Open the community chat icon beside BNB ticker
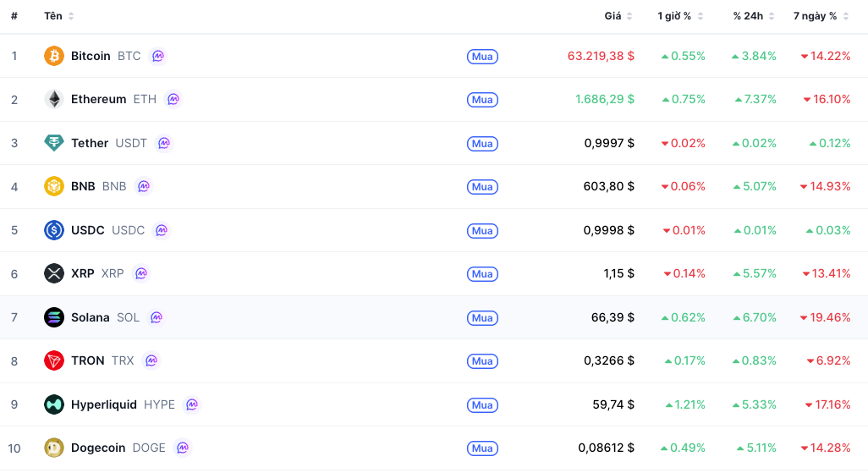 (x=143, y=186)
